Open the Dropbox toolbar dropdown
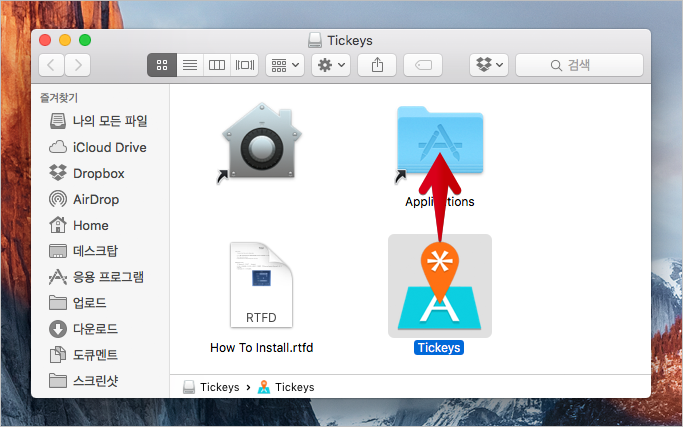This screenshot has width=683, height=427. click(x=489, y=65)
